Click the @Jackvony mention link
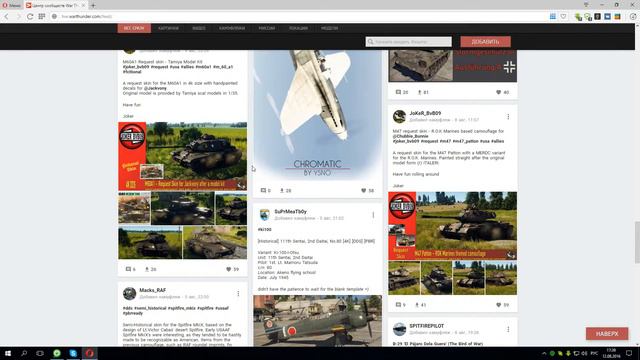Screen dimensions: 640x360 click(155, 88)
